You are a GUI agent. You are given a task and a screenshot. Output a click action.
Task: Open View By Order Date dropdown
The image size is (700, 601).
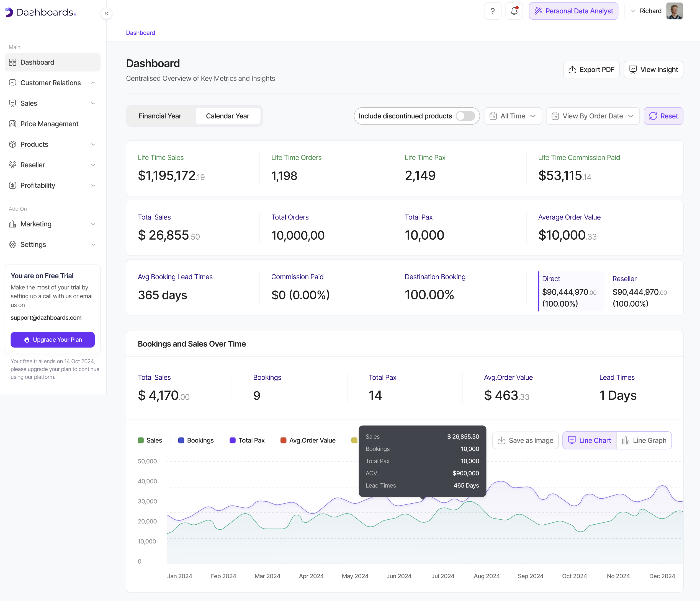pos(593,116)
